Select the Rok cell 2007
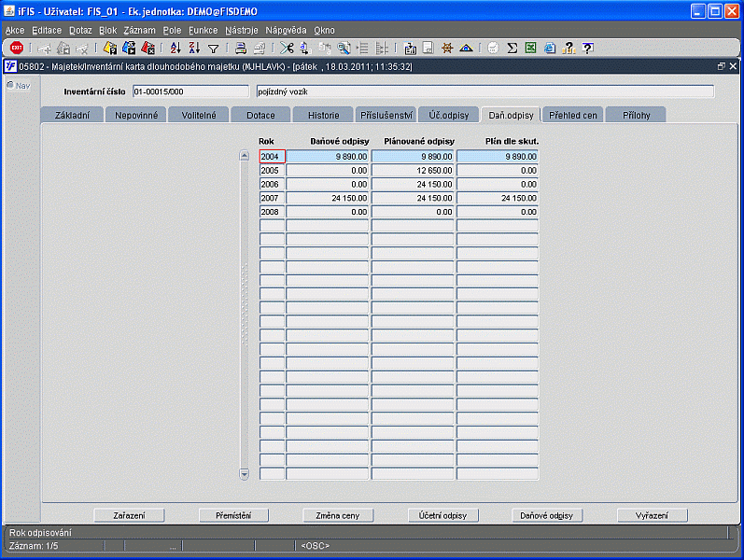The width and height of the screenshot is (744, 560). click(x=272, y=198)
